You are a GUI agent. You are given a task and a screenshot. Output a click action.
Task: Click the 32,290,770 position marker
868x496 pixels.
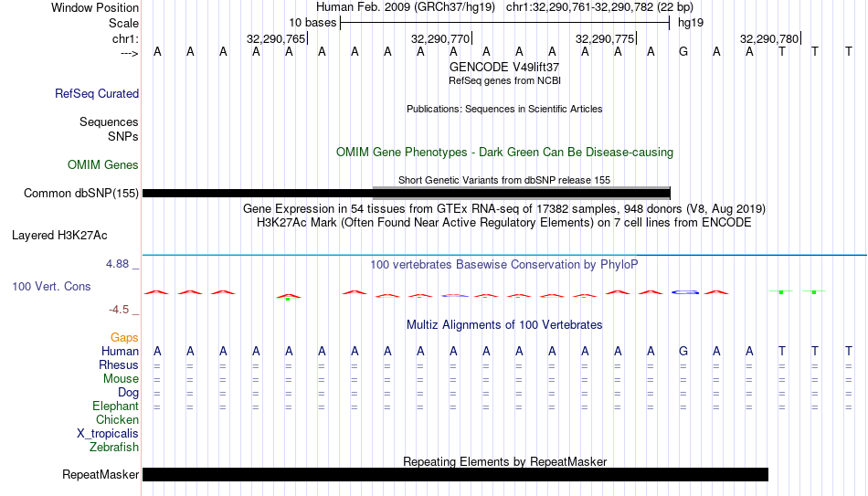[440, 38]
